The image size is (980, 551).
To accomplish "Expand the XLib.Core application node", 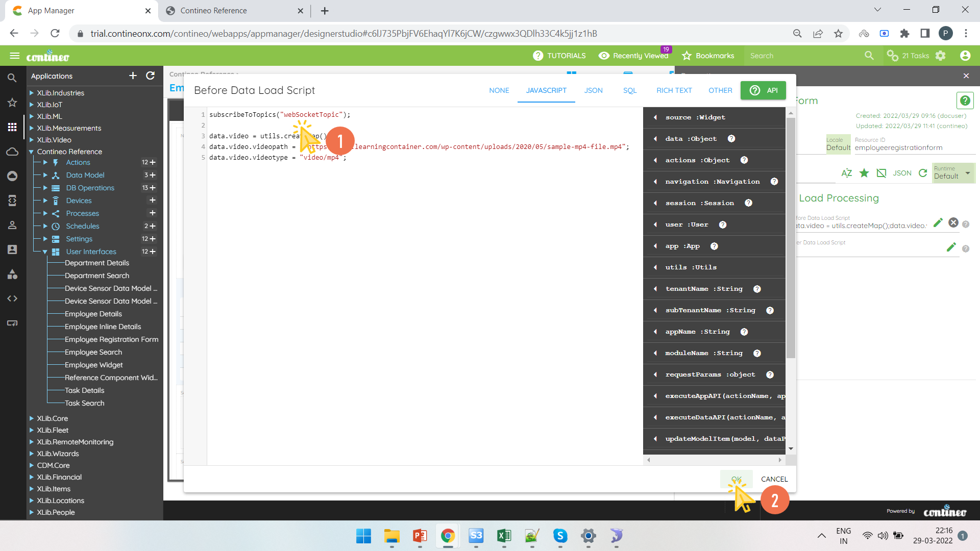I will [x=32, y=418].
